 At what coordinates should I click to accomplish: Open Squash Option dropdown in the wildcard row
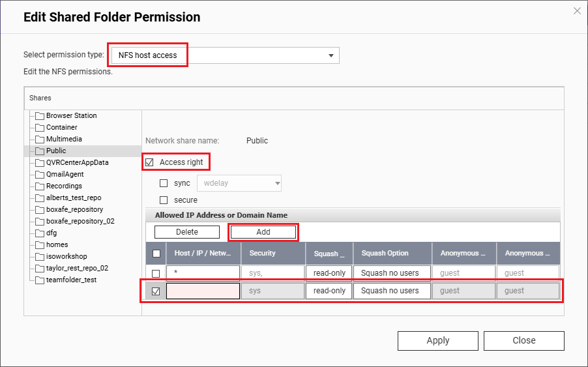click(x=391, y=272)
